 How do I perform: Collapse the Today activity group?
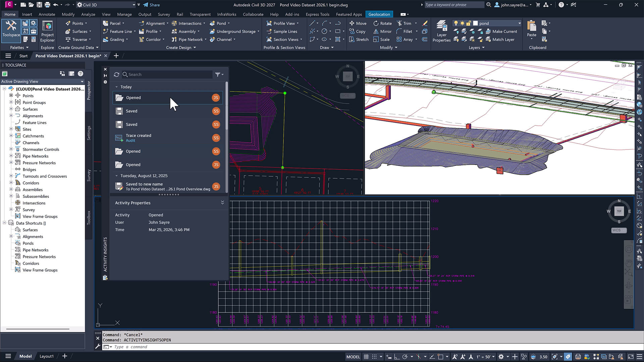coord(117,87)
